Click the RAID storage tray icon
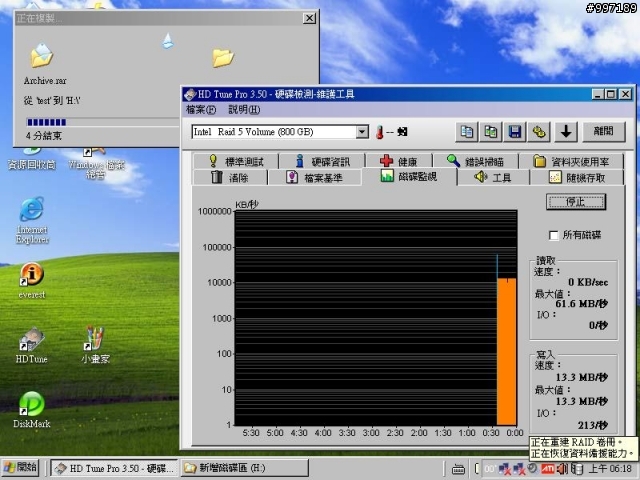 click(x=576, y=469)
